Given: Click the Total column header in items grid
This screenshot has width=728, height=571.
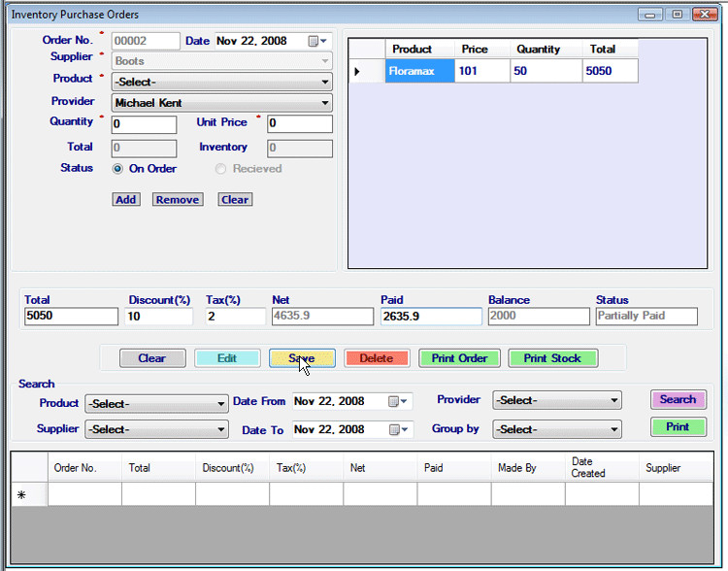Looking at the screenshot, I should point(611,49).
